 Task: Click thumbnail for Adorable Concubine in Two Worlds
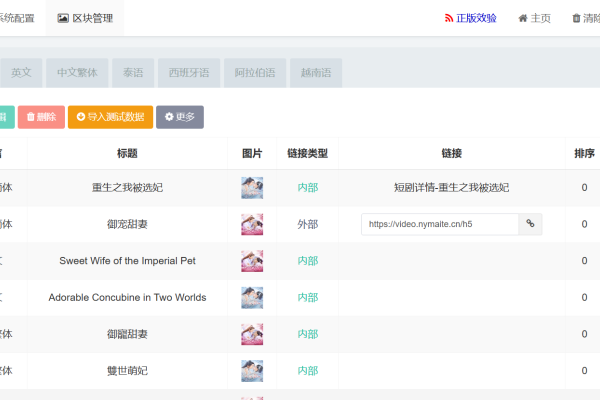pyautogui.click(x=252, y=297)
